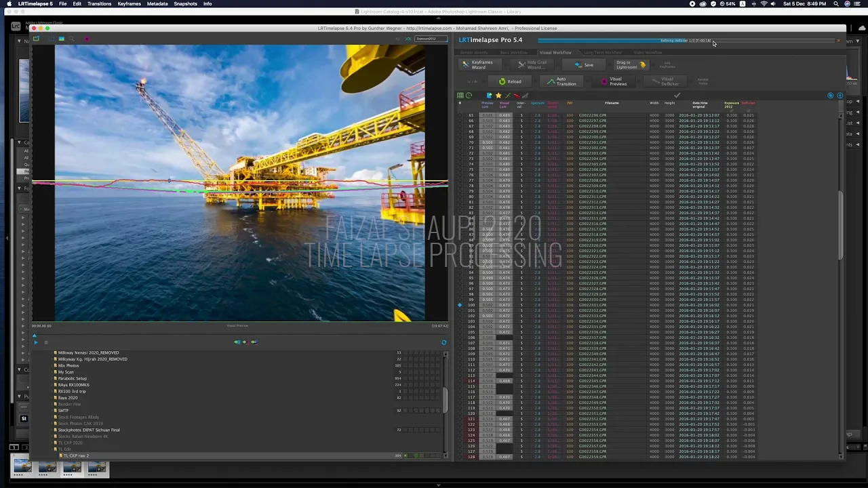The image size is (868, 488).
Task: Save metadata with the Save button
Action: [x=583, y=65]
